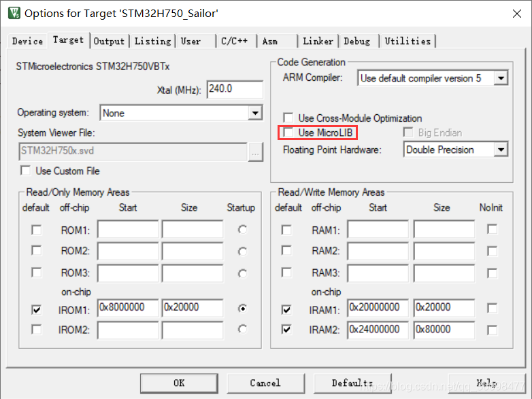
Task: Open the Utilities tab
Action: pos(408,41)
